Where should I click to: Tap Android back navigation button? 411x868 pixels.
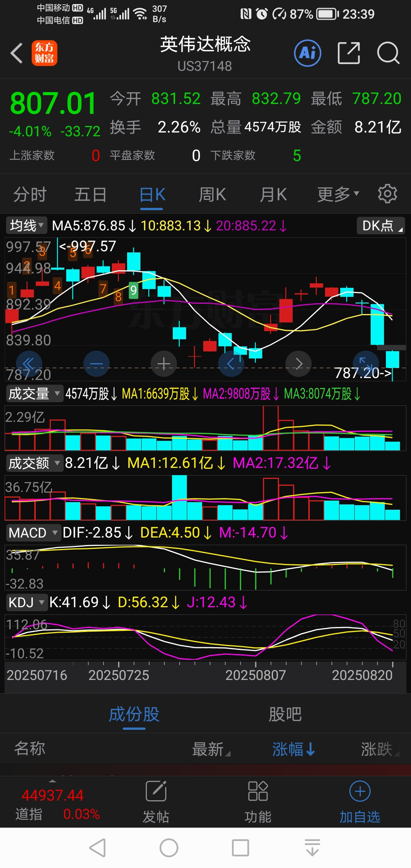pos(97,848)
